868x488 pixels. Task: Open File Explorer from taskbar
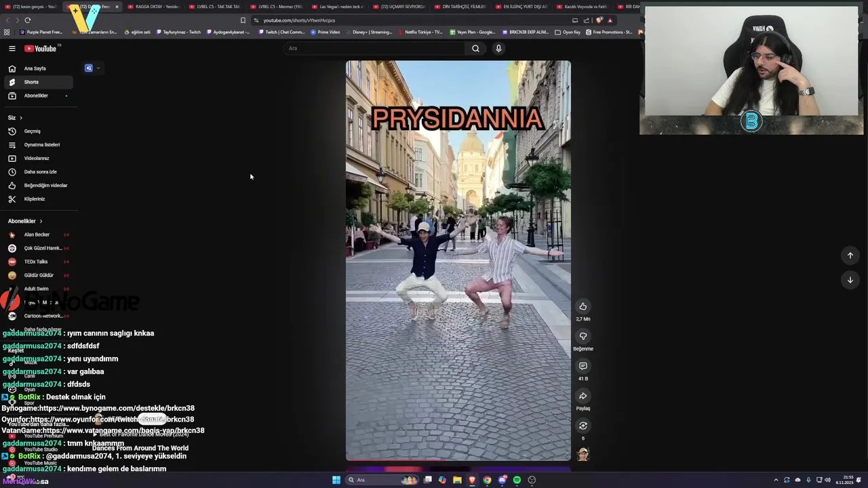[457, 480]
